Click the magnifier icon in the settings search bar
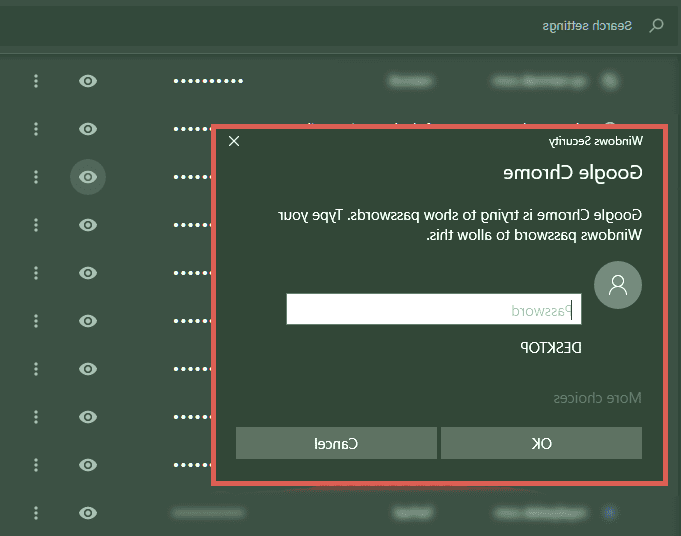This screenshot has height=536, width=681. 656,26
